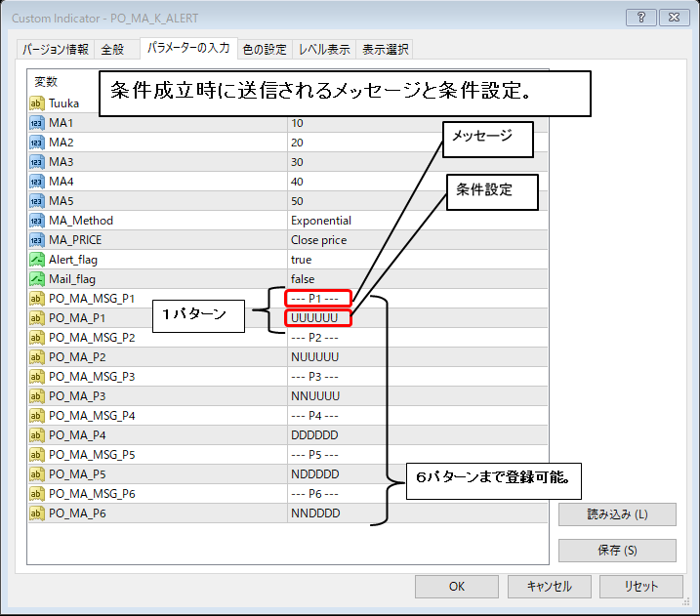The image size is (700, 616).
Task: Edit the MA5 value 50
Action: [297, 201]
